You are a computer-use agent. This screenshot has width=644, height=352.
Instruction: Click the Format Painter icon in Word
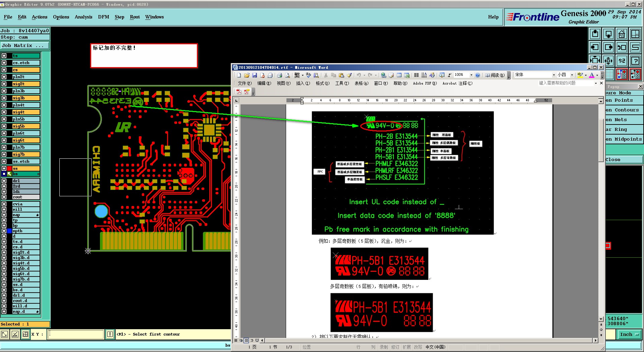click(349, 75)
